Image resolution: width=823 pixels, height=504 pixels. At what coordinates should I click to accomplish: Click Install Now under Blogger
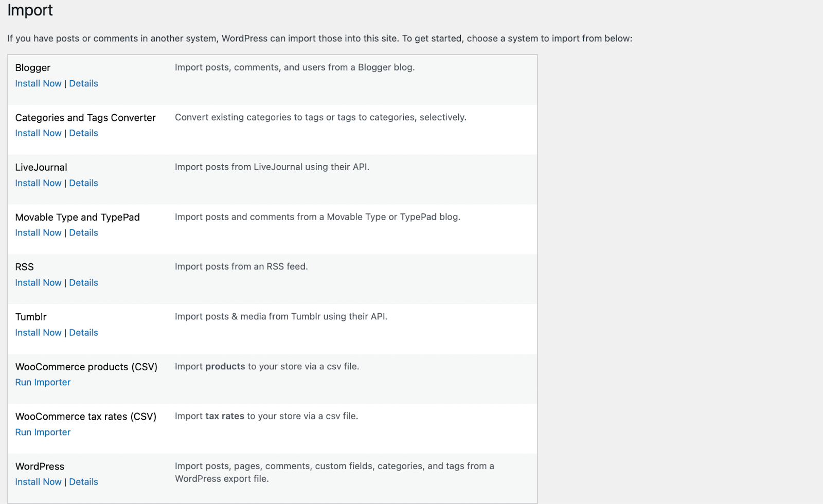(38, 83)
